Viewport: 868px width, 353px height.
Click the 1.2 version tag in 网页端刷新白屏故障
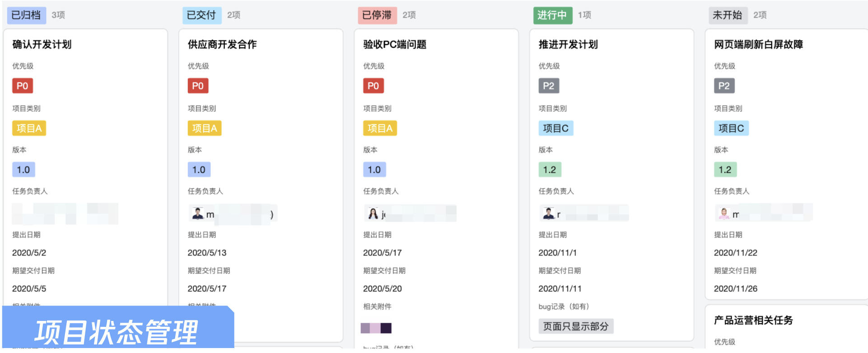coord(725,170)
